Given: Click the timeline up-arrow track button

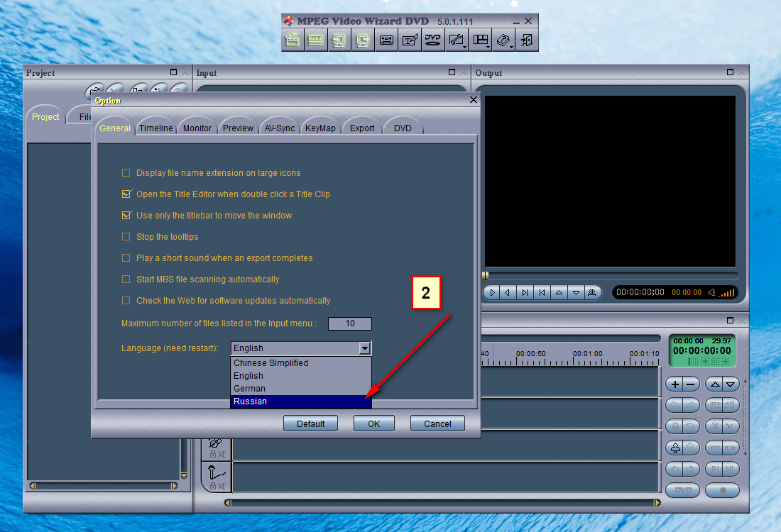Looking at the screenshot, I should pyautogui.click(x=715, y=384).
